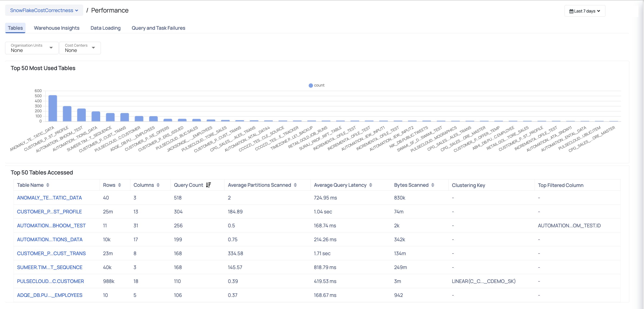Viewport: 644px width, 309px height.
Task: Click the Top 50 Tables Accessed heading
Action: 42,172
